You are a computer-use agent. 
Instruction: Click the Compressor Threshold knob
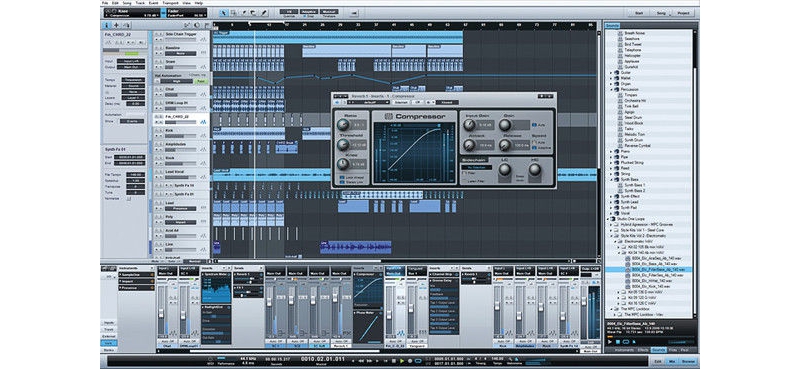(x=343, y=144)
